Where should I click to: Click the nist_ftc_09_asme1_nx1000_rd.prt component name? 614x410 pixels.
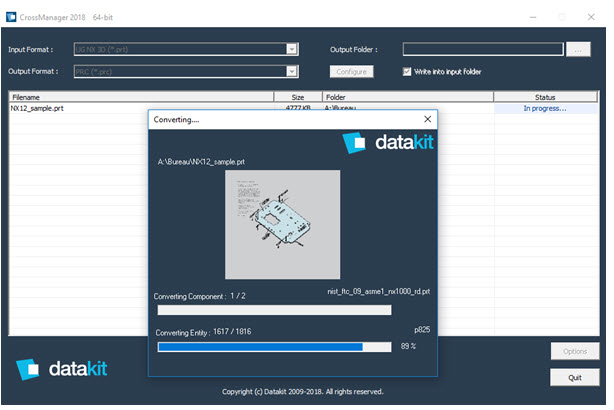click(x=379, y=291)
